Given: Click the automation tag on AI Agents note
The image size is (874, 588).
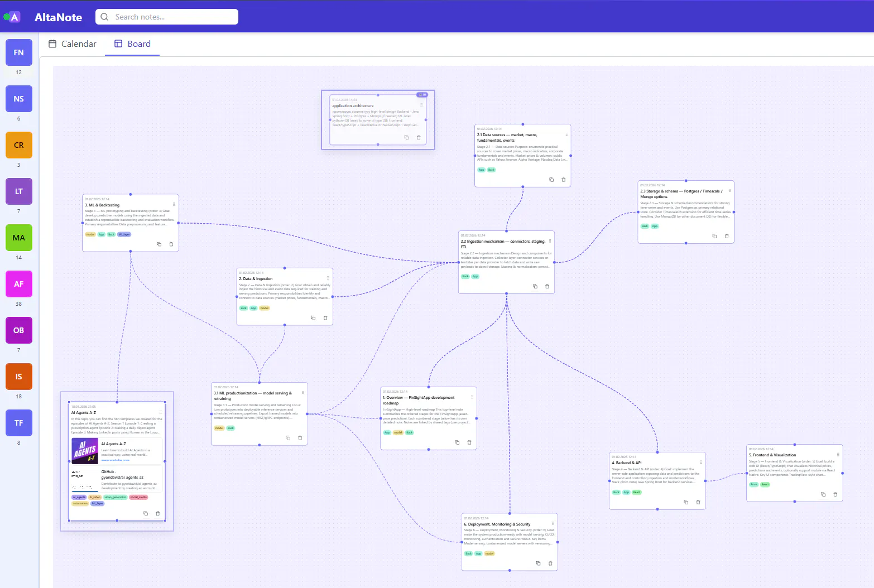Looking at the screenshot, I should click(80, 503).
